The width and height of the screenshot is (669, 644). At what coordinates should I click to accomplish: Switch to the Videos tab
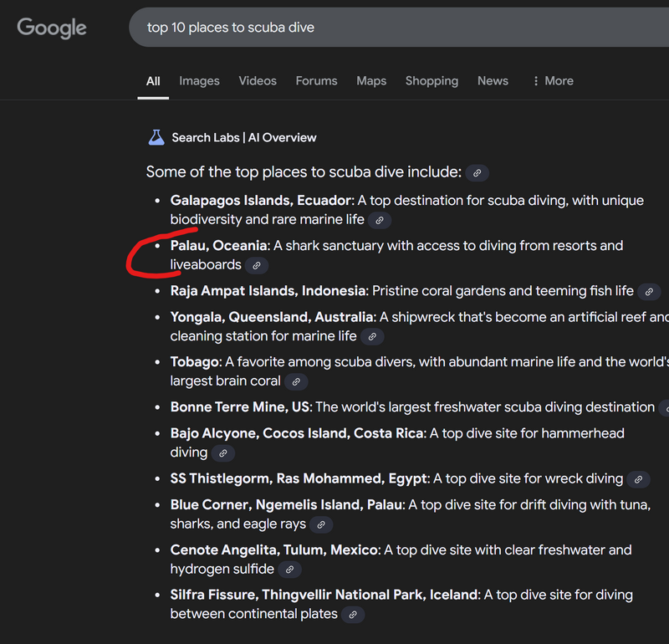tap(258, 81)
